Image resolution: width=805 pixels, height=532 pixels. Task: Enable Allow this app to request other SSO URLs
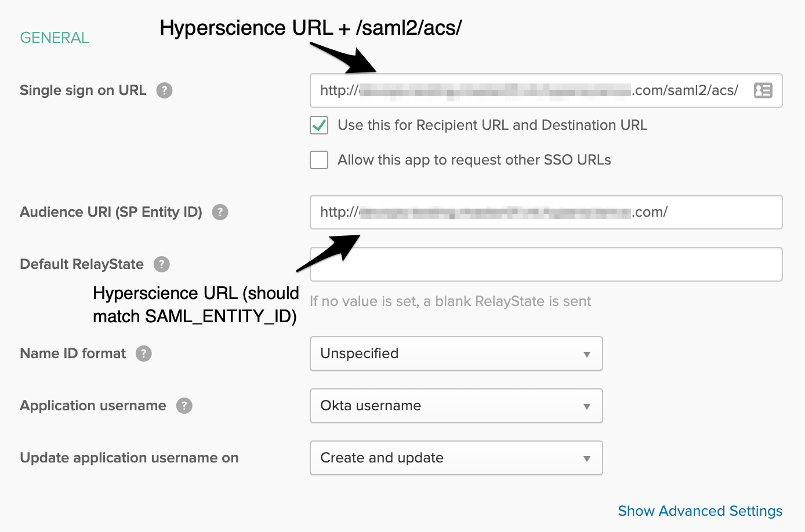coord(319,160)
